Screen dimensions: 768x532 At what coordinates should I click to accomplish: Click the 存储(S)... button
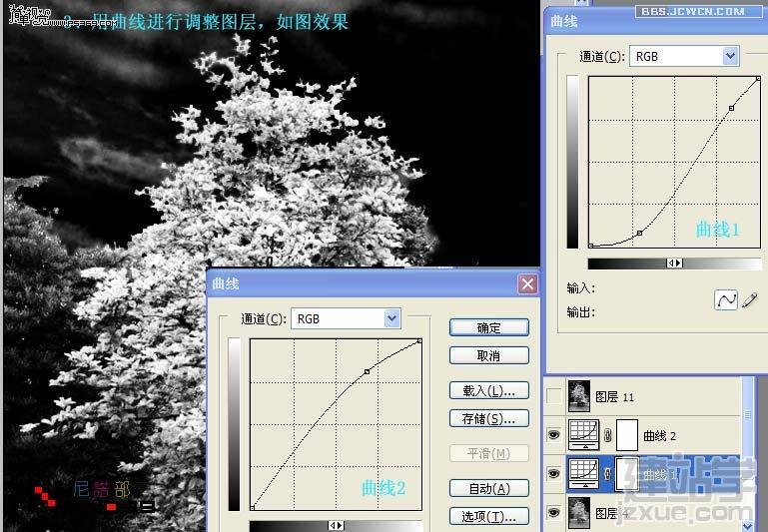pyautogui.click(x=488, y=418)
